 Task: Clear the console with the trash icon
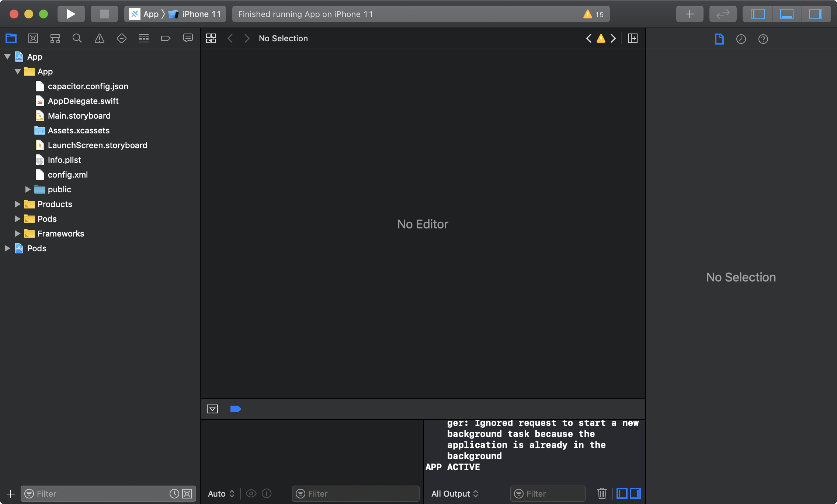click(602, 494)
